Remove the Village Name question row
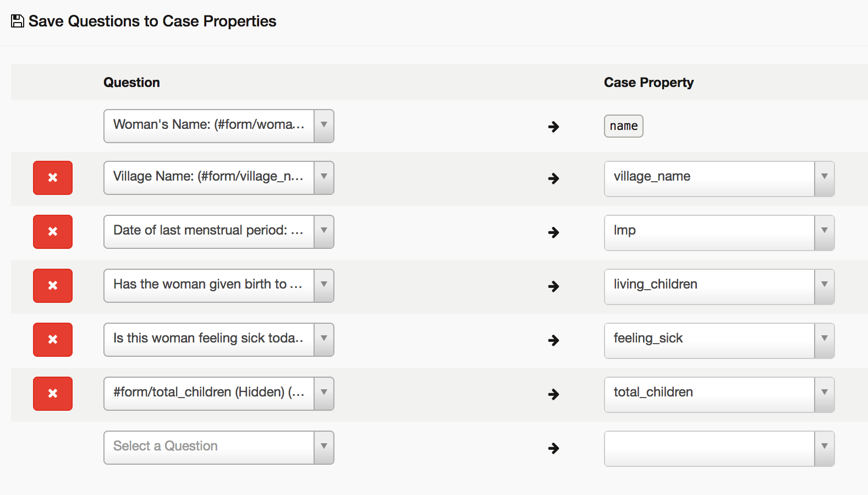 pos(53,178)
